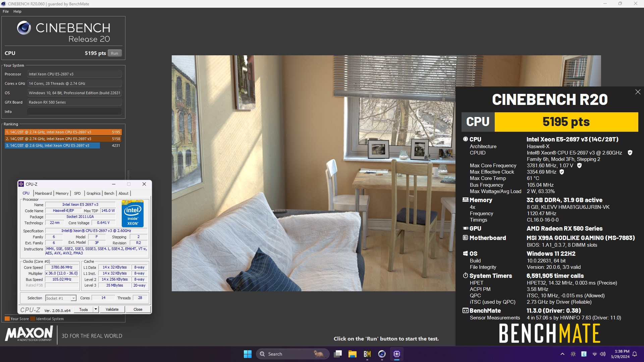The width and height of the screenshot is (644, 362).
Task: Expand the Tools dropdown arrow
Action: [96, 309]
